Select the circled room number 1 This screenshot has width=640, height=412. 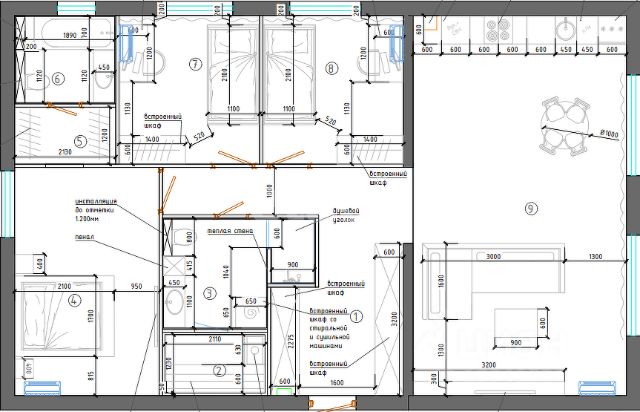tap(356, 316)
